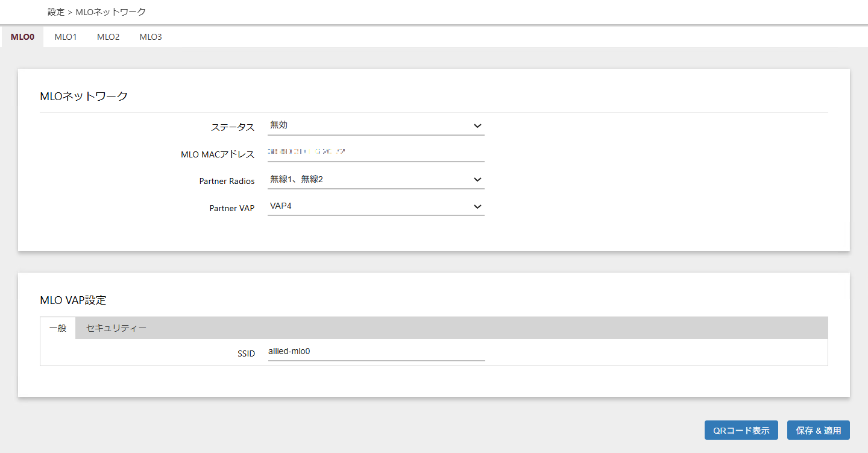This screenshot has height=453, width=868.
Task: Expand the Partner Radios dropdown
Action: 376,179
